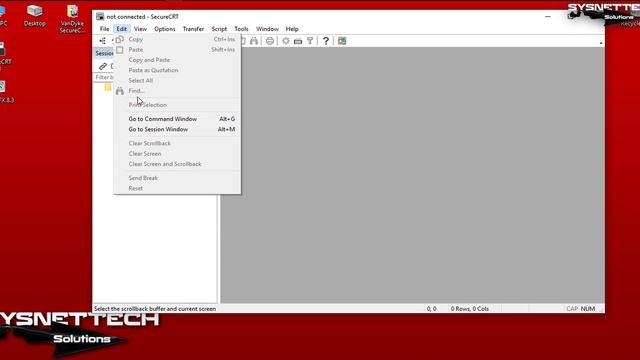This screenshot has height=360, width=640.
Task: Click the SecureCRT title bar app icon
Action: [100, 16]
